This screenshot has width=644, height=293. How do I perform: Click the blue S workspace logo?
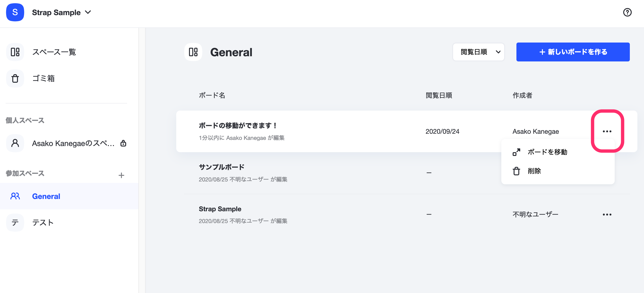[15, 12]
